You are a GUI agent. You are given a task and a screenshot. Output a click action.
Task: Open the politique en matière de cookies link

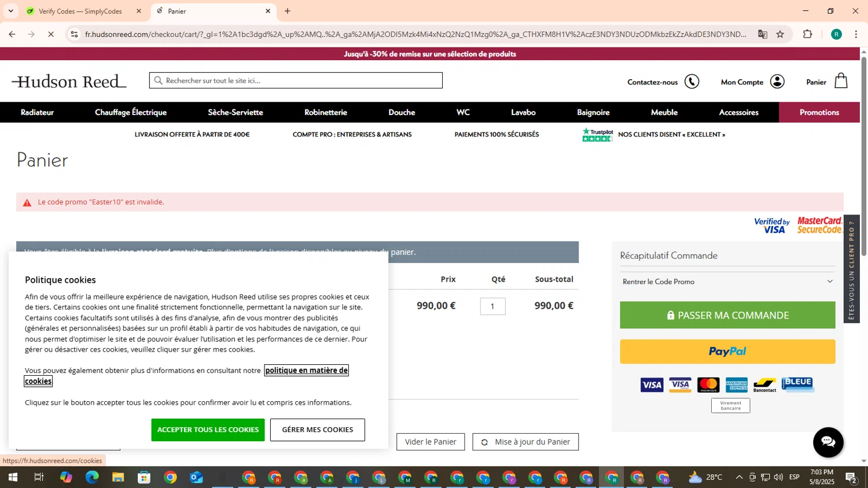point(307,370)
